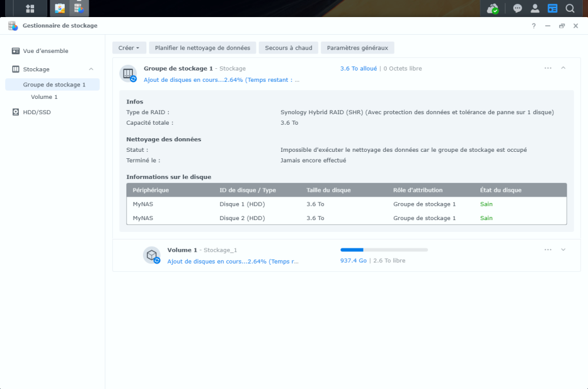The height and width of the screenshot is (389, 588).
Task: Click the Jamais encore effectué value
Action: pos(313,160)
